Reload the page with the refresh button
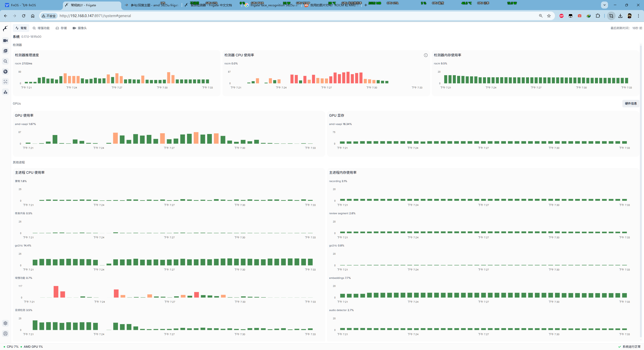This screenshot has height=350, width=644. pos(24,16)
